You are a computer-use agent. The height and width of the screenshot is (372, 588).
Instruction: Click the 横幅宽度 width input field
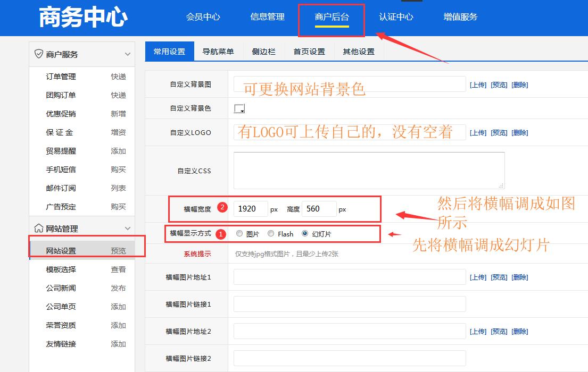[250, 209]
